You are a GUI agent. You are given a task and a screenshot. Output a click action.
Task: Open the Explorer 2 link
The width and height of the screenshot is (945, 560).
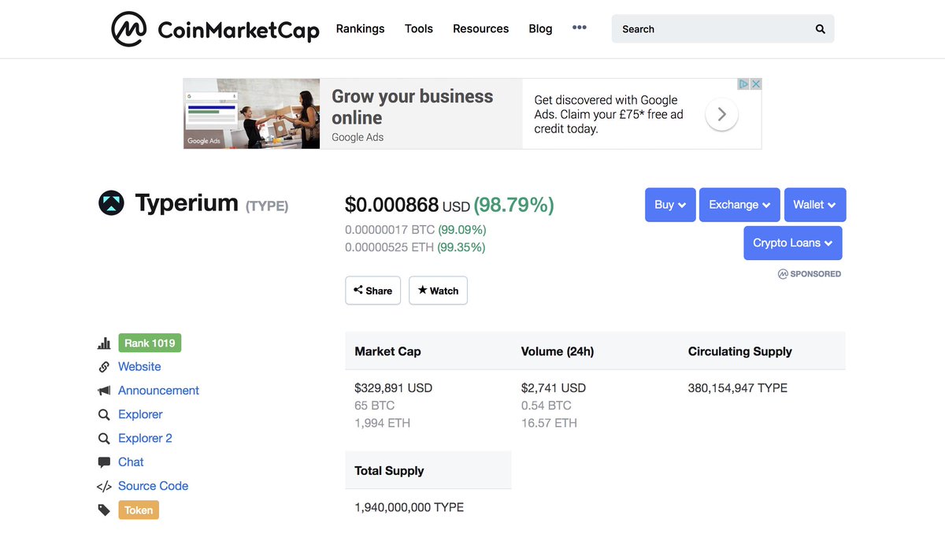145,438
